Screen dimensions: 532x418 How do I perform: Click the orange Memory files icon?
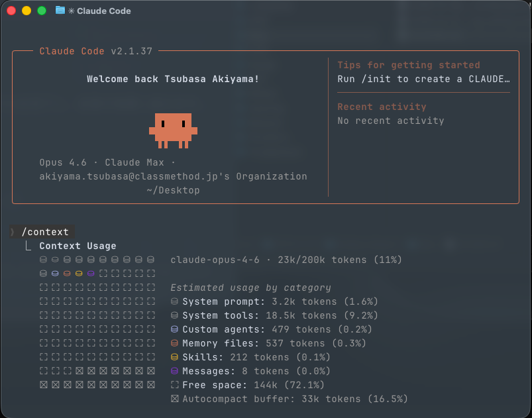pyautogui.click(x=175, y=343)
